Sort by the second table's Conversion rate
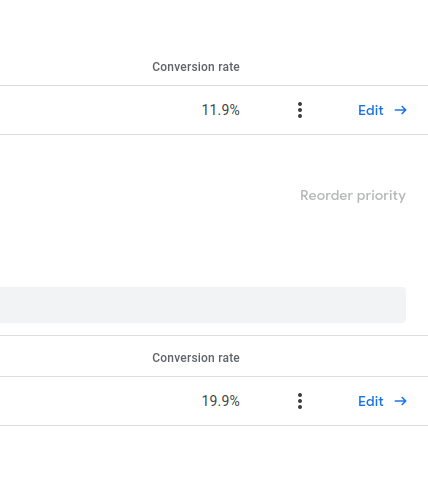The image size is (428, 495). coord(196,358)
